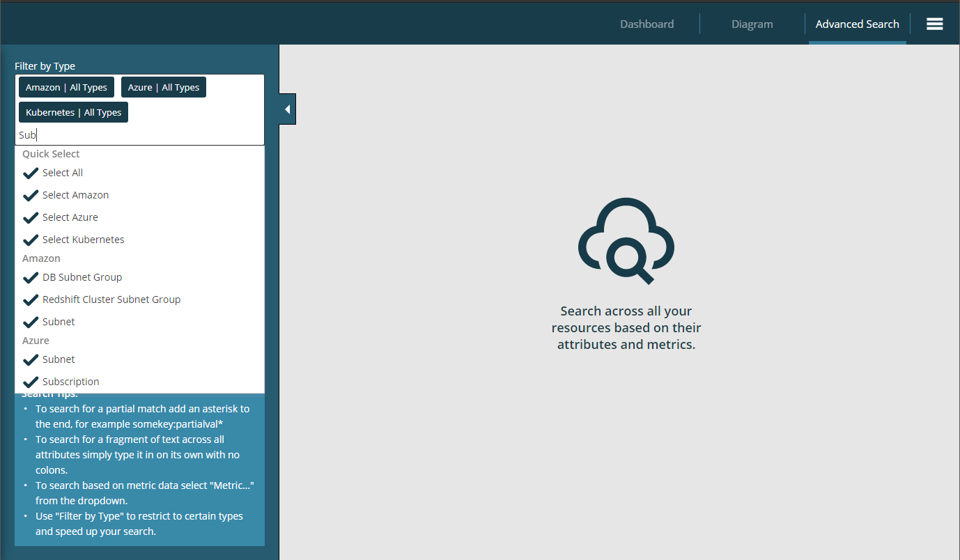Choose Redshift Cluster Subnet Group option
Viewport: 960px width, 560px height.
pyautogui.click(x=111, y=300)
